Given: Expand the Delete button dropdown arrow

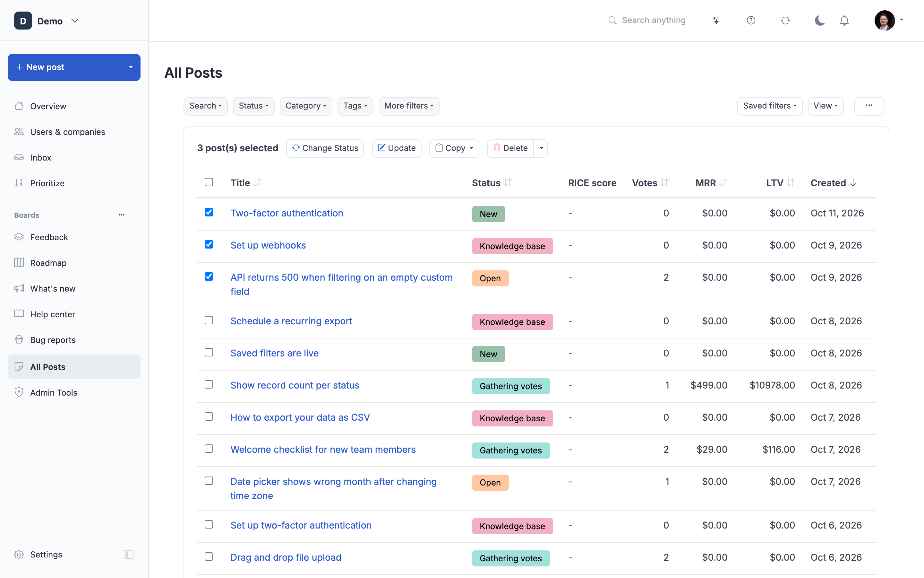Looking at the screenshot, I should click(541, 148).
